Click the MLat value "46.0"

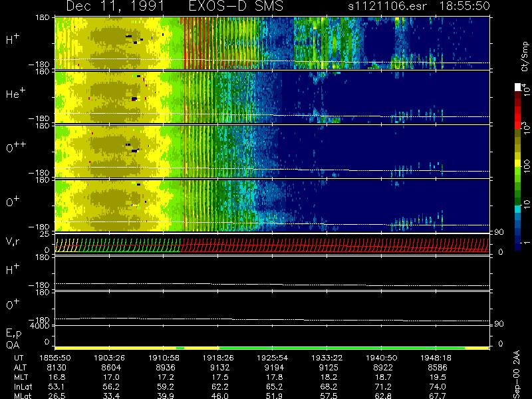[x=220, y=396]
